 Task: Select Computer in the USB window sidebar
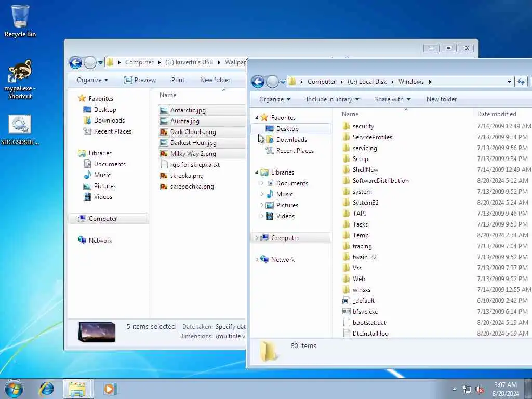click(x=109, y=219)
